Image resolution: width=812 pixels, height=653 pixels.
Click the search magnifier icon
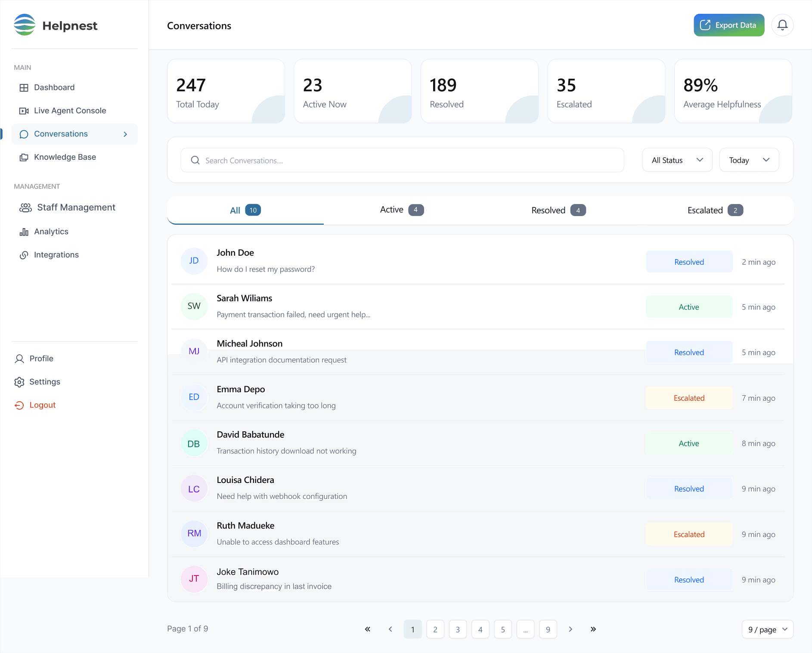195,160
